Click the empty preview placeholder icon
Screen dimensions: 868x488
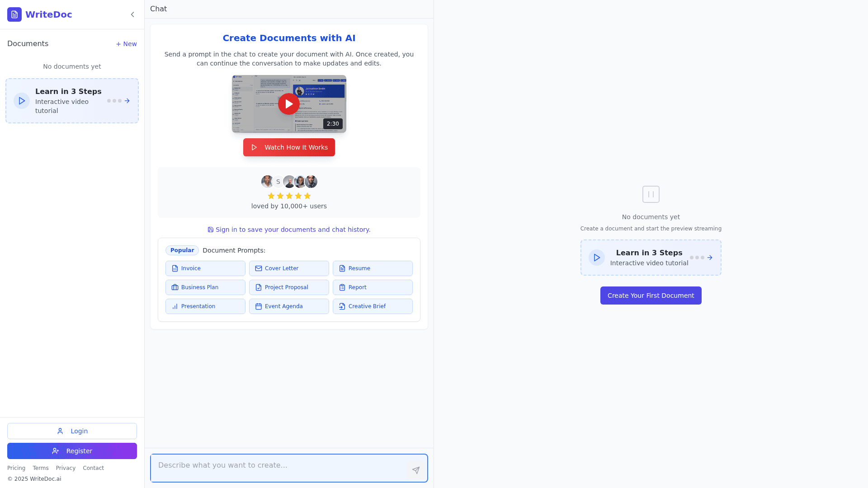tap(651, 194)
